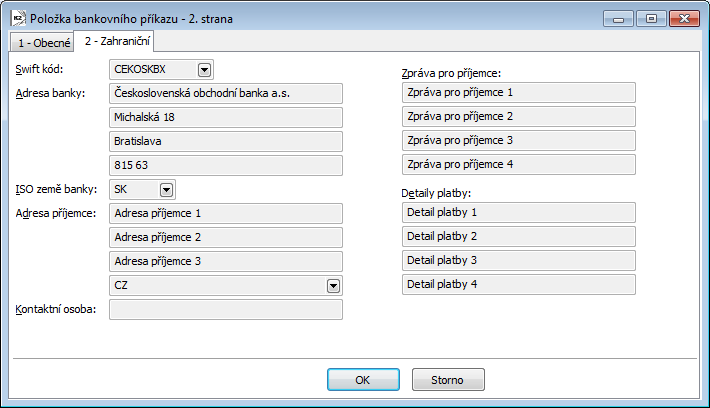This screenshot has width=710, height=408.
Task: Select the 815 63 postal code field
Action: coord(226,165)
